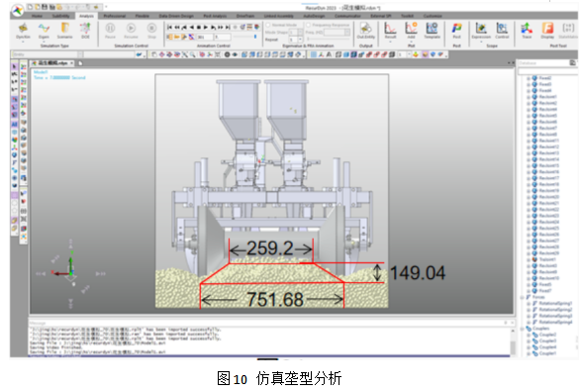Screen dimensions: 581x392
Task: Click the animation frame number field
Action: pyautogui.click(x=205, y=37)
